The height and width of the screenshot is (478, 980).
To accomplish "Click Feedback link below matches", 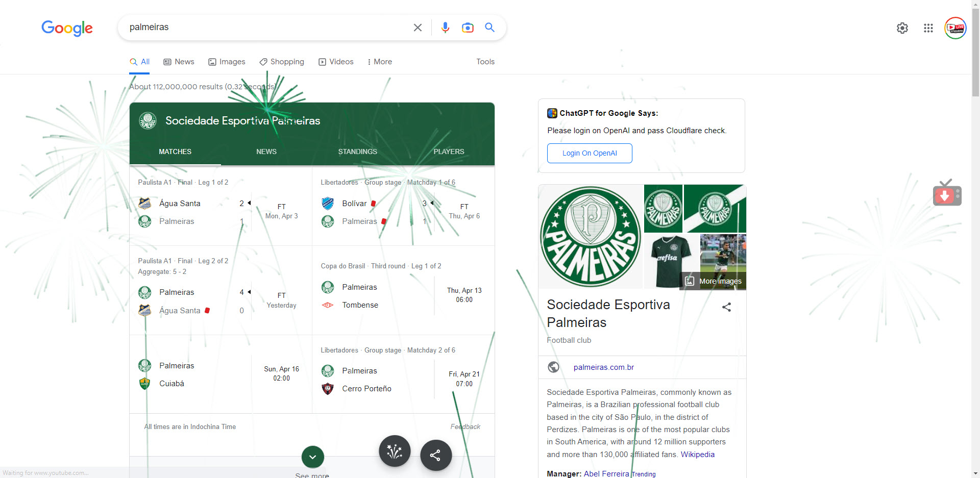I will click(465, 427).
